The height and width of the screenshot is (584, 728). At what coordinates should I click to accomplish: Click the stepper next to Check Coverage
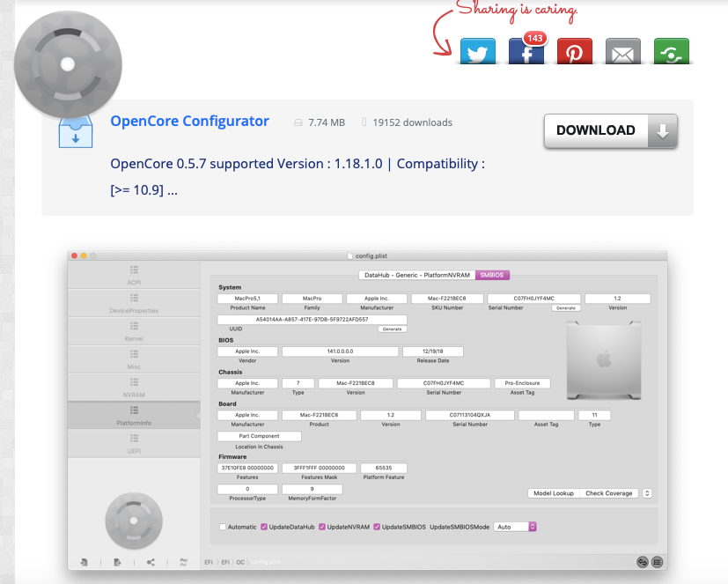647,493
